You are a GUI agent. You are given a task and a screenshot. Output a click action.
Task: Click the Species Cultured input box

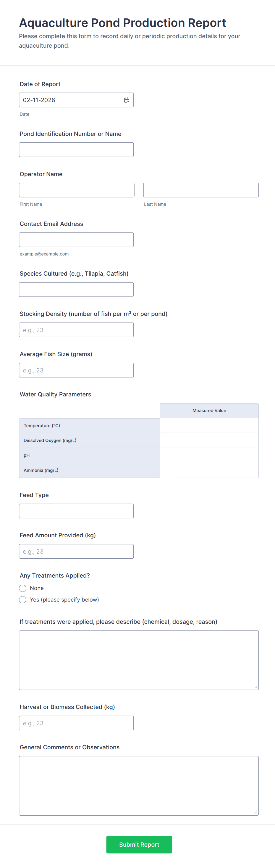pyautogui.click(x=76, y=290)
